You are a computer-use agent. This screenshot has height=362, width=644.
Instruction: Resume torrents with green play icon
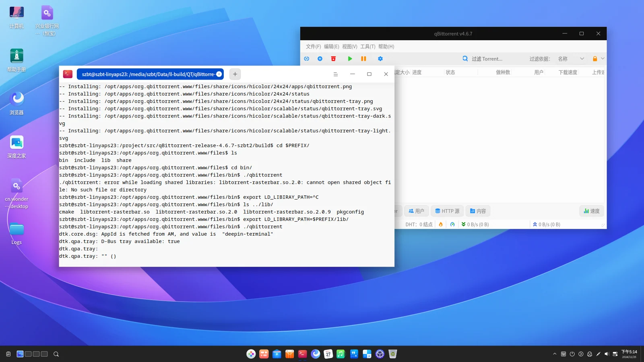[x=350, y=59]
